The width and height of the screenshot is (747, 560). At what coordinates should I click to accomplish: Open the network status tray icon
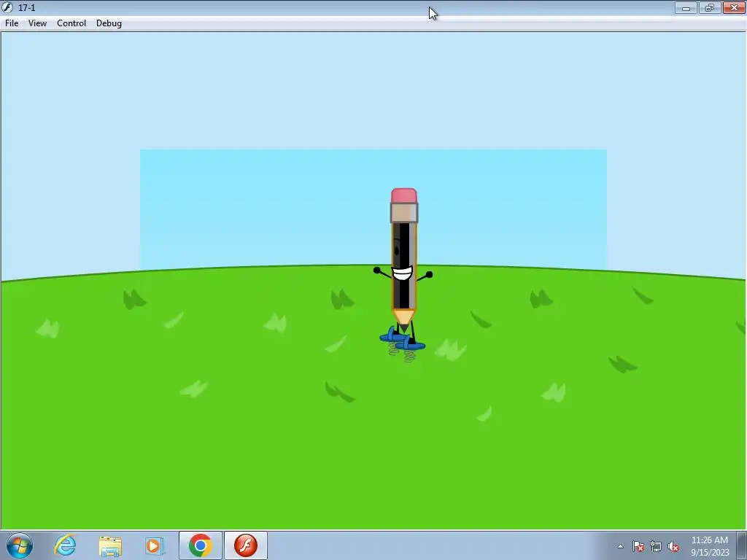click(x=656, y=546)
